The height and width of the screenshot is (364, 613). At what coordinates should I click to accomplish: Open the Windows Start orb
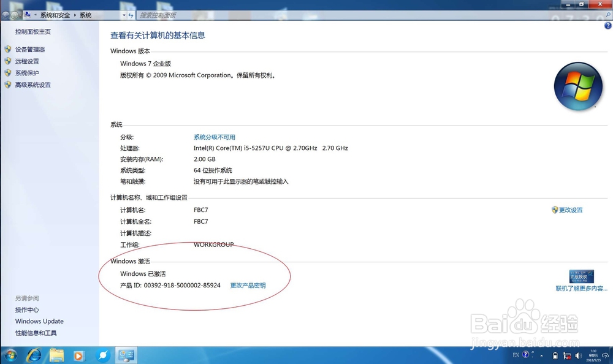tap(10, 355)
